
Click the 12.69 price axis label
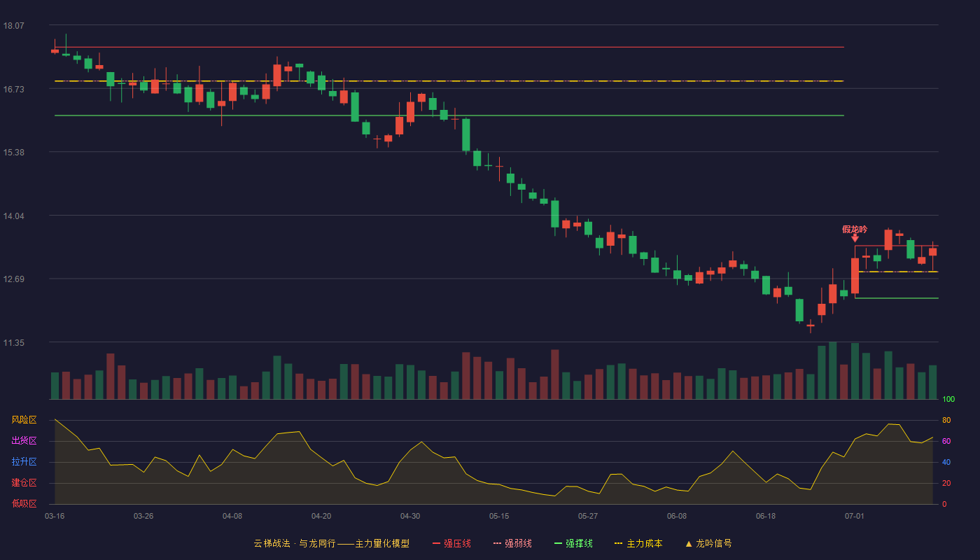13,279
